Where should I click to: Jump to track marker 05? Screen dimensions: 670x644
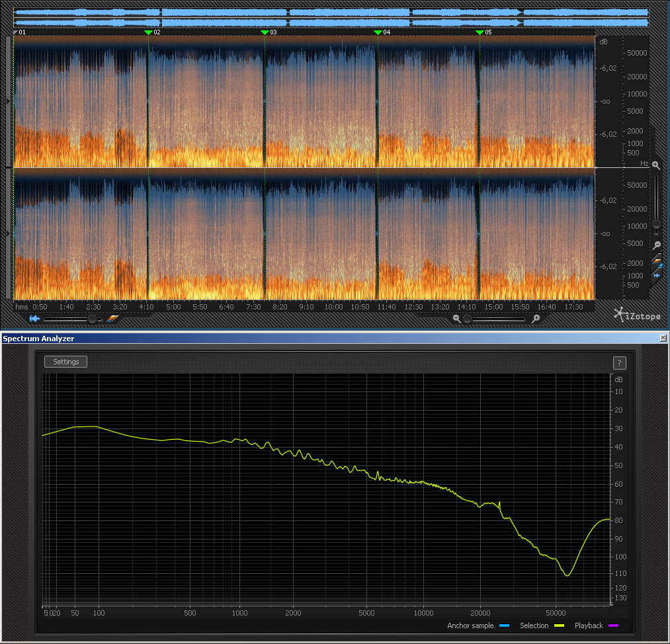pyautogui.click(x=480, y=32)
